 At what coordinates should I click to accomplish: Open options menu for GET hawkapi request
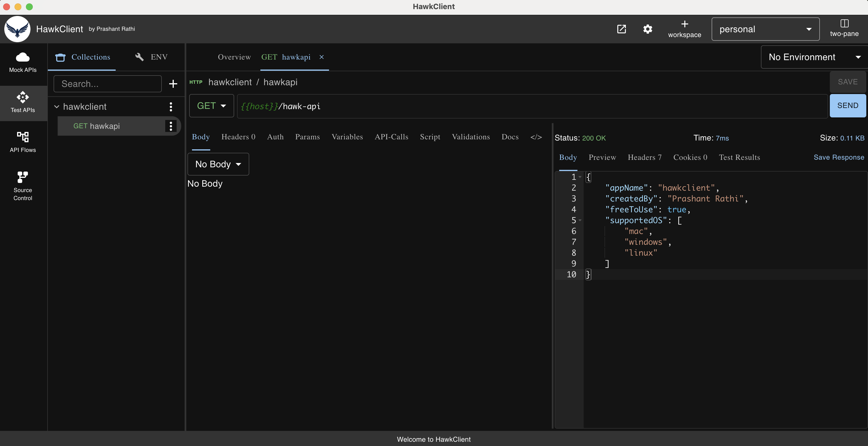click(171, 126)
